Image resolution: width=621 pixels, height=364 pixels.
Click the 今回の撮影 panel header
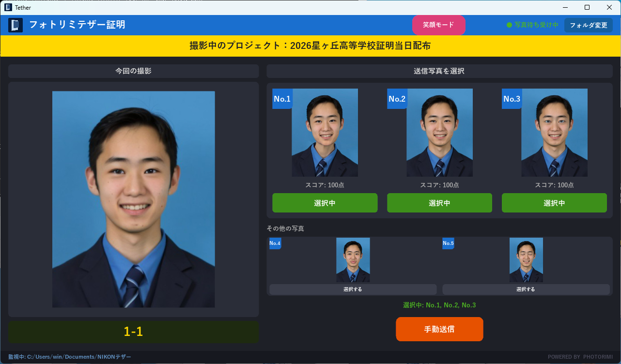[133, 71]
